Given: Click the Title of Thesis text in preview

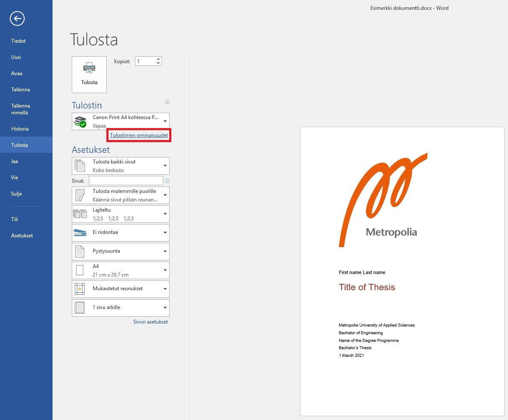Looking at the screenshot, I should pyautogui.click(x=367, y=287).
